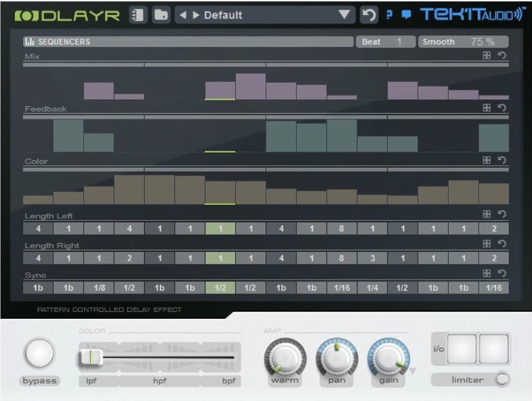
Task: Collapse the SEQUENCERS section header
Action: pyautogui.click(x=188, y=41)
